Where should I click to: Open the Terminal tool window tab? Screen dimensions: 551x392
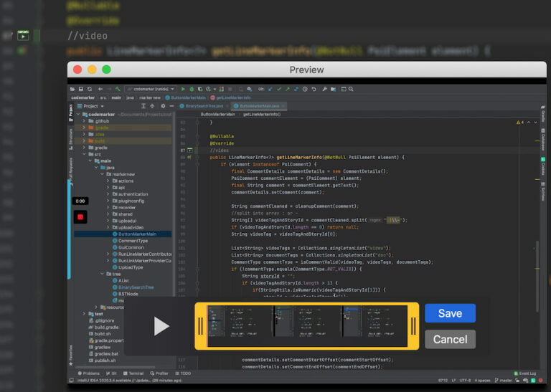[x=133, y=373]
